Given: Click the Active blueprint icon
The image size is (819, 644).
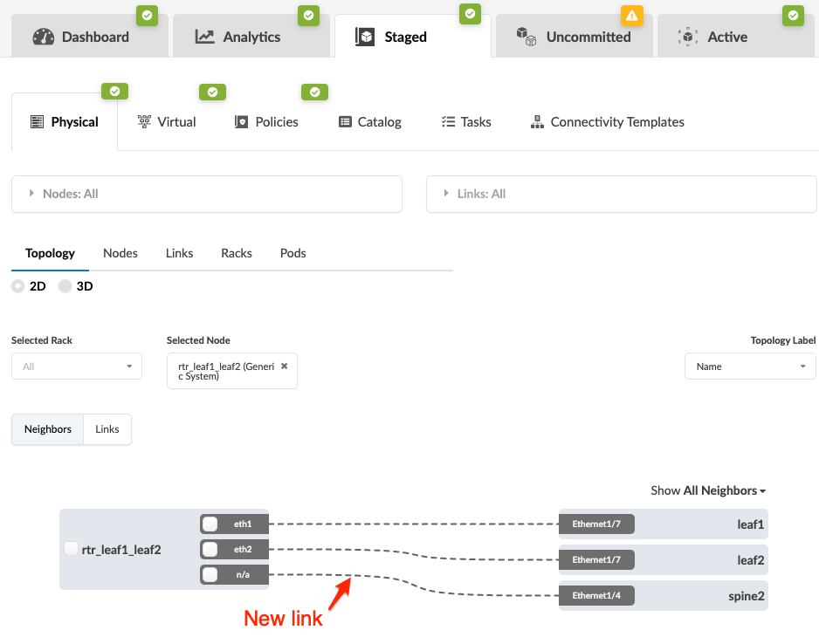Looking at the screenshot, I should 688,37.
